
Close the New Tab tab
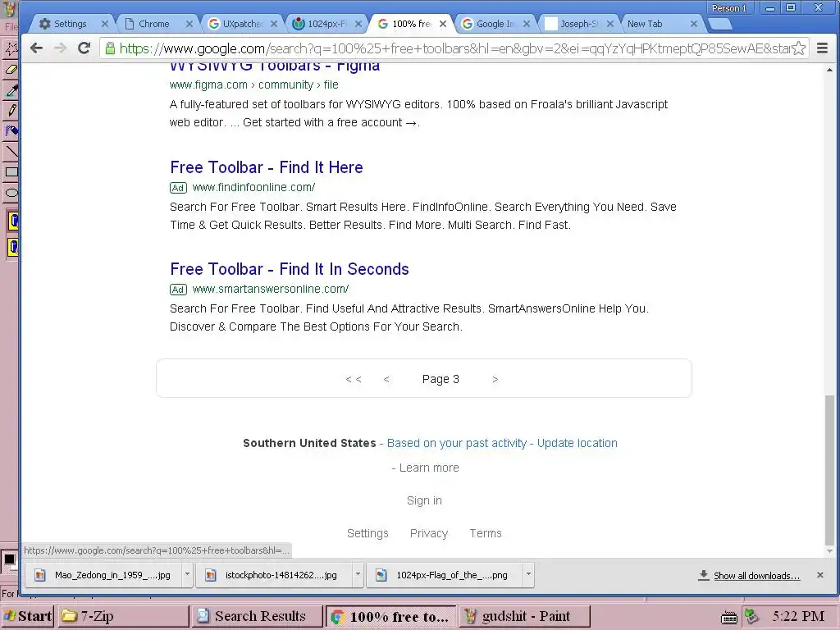click(x=694, y=24)
